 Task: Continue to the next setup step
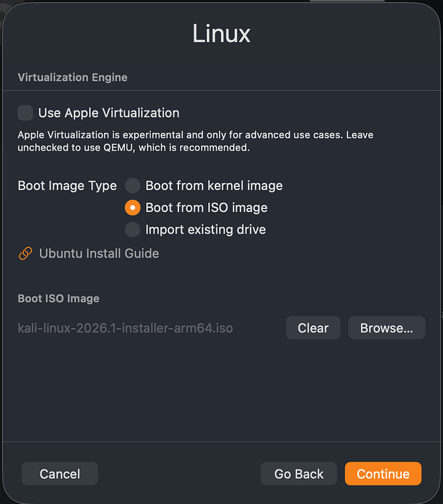tap(383, 474)
